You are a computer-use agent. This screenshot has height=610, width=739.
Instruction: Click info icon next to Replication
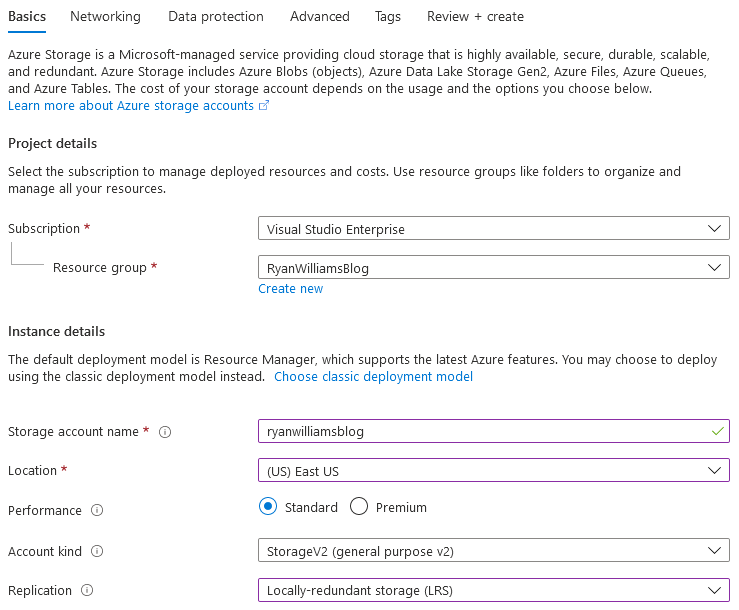(87, 590)
